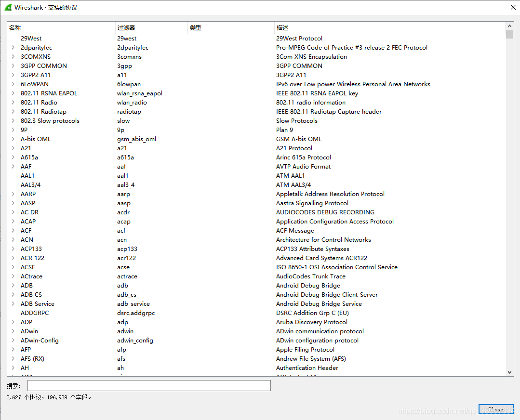Expand the ACtrace protocol row

[x=13, y=276]
